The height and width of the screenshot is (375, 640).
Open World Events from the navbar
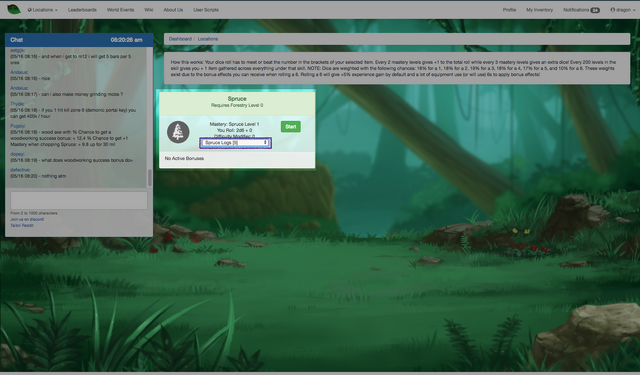tap(120, 10)
